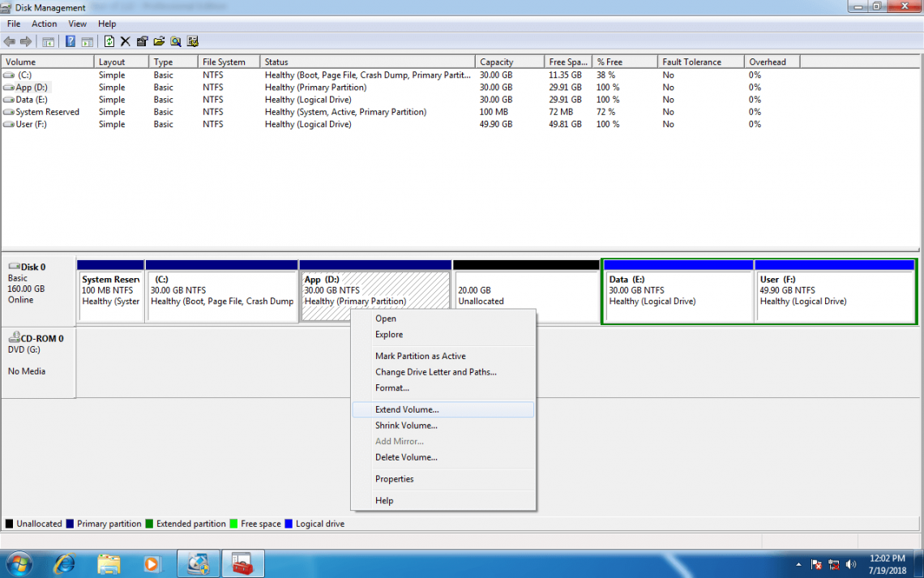Click the Delete (X) toolbar icon
924x578 pixels.
click(126, 41)
